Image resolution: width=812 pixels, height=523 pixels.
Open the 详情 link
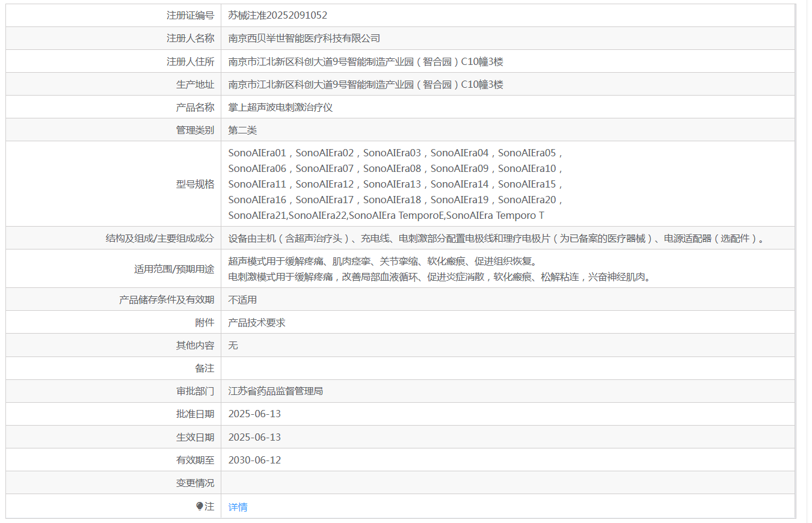coord(238,507)
